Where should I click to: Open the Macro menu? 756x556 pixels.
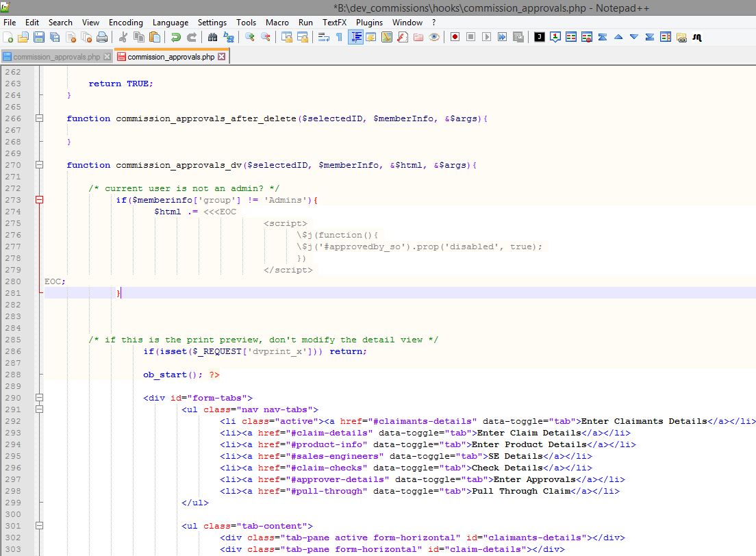point(277,22)
